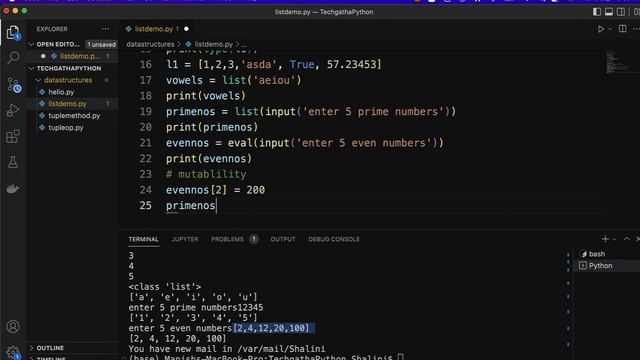The image size is (640, 360).
Task: Select the bash terminal instance
Action: coord(607,254)
